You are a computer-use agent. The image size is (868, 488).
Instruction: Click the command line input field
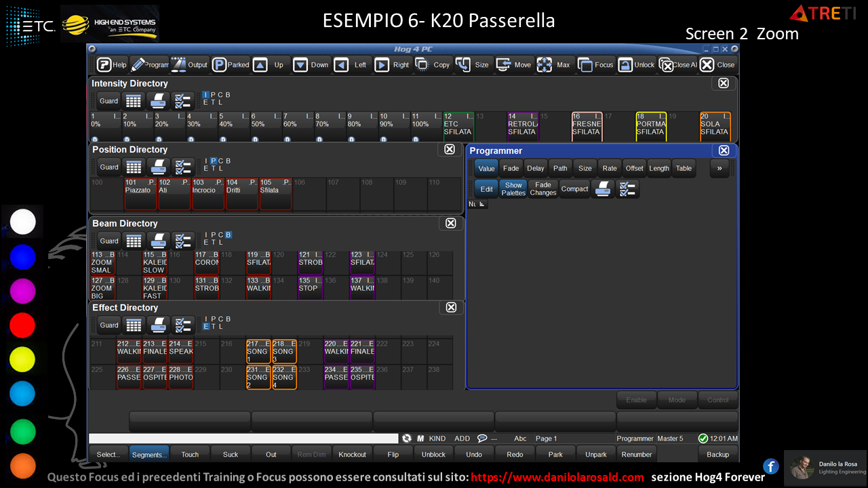point(243,439)
